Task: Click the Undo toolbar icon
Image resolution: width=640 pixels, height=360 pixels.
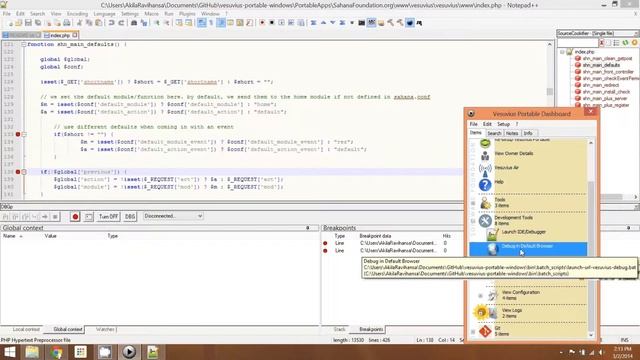Action: (111, 23)
